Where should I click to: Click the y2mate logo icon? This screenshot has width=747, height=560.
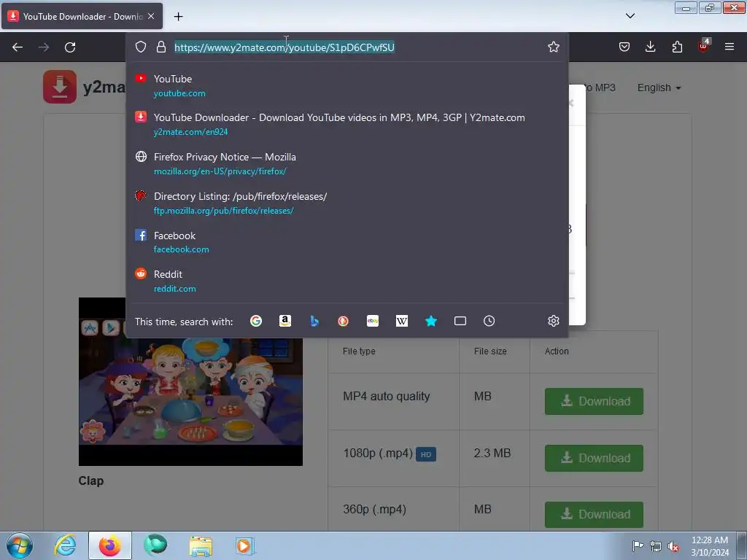[x=60, y=87]
